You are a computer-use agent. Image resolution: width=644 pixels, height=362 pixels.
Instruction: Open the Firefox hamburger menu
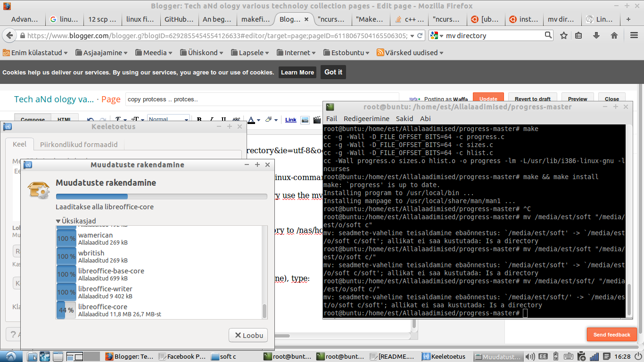tap(634, 35)
